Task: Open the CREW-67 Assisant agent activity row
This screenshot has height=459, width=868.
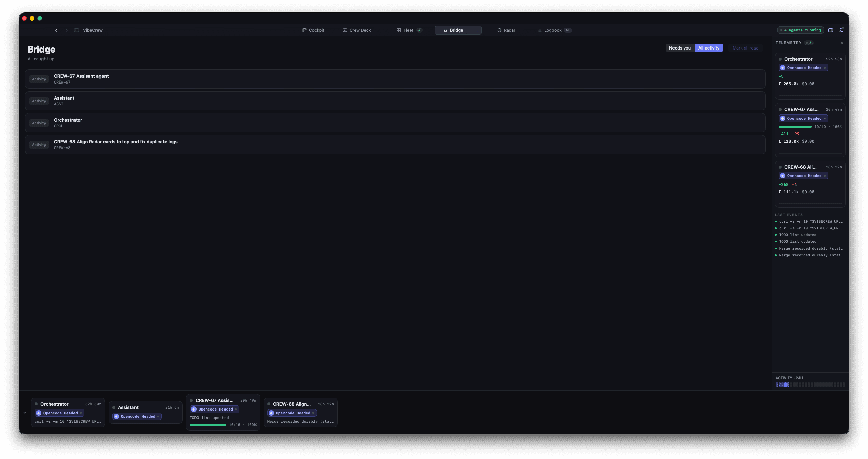Action: 395,79
